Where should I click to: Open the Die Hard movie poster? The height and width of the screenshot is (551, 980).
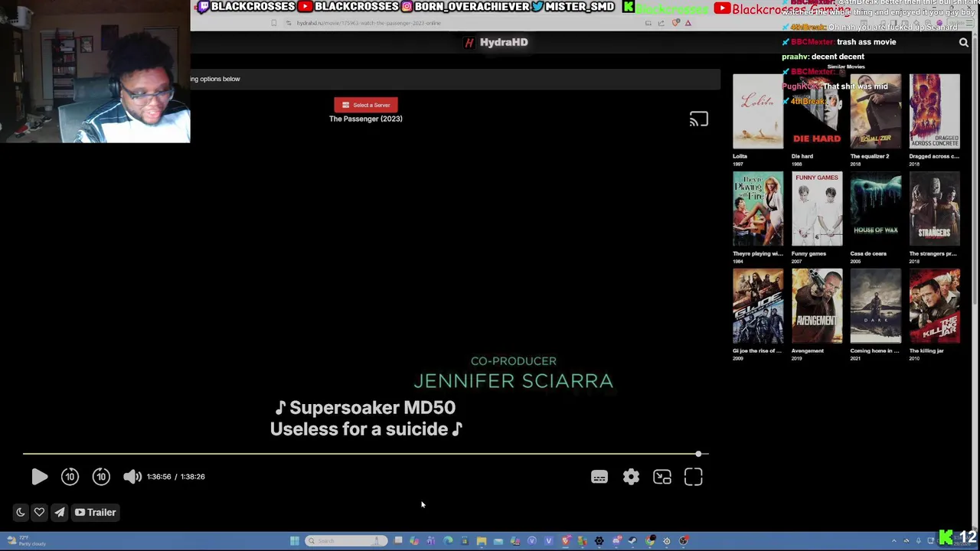[817, 111]
